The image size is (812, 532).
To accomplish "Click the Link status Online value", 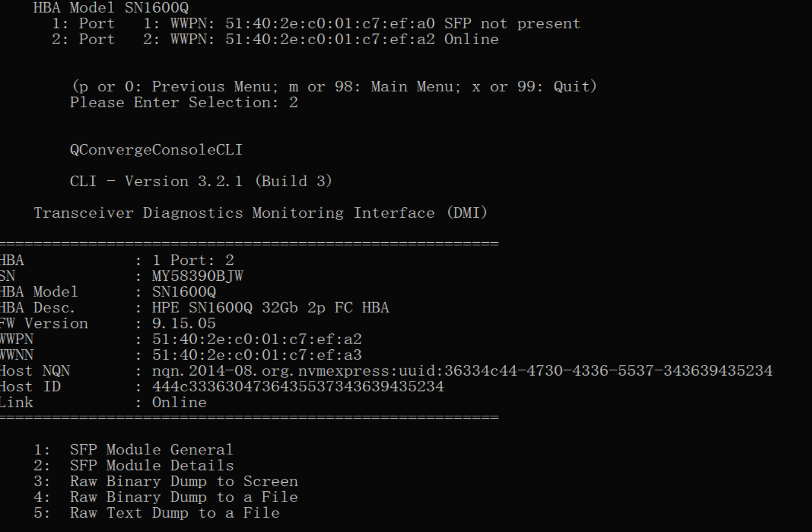I will point(179,403).
